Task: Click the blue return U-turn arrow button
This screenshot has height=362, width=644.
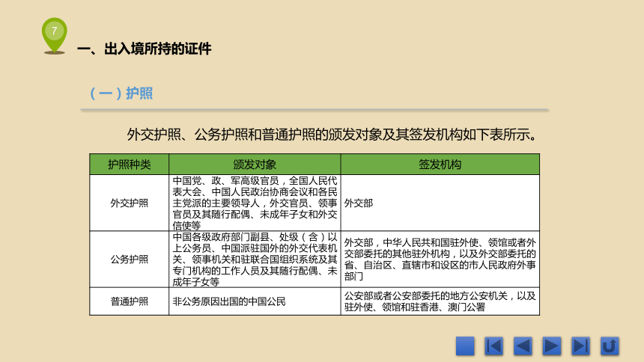Action: point(610,346)
